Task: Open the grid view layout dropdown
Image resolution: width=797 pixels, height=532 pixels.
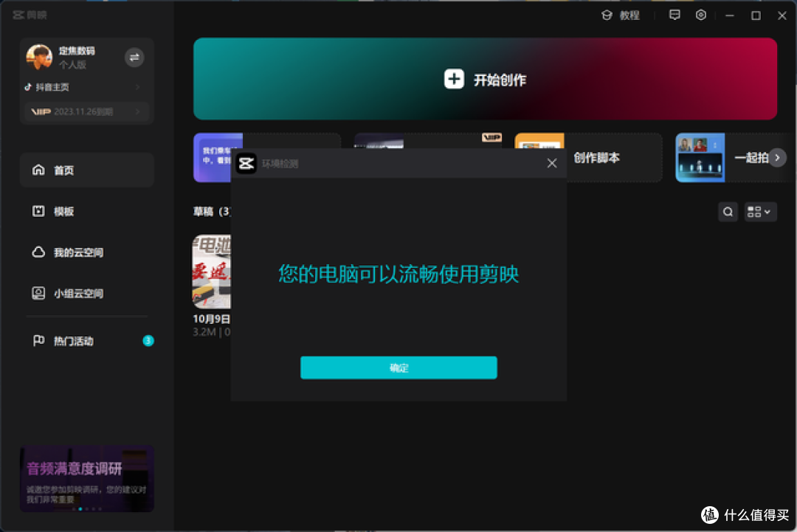Action: tap(760, 212)
